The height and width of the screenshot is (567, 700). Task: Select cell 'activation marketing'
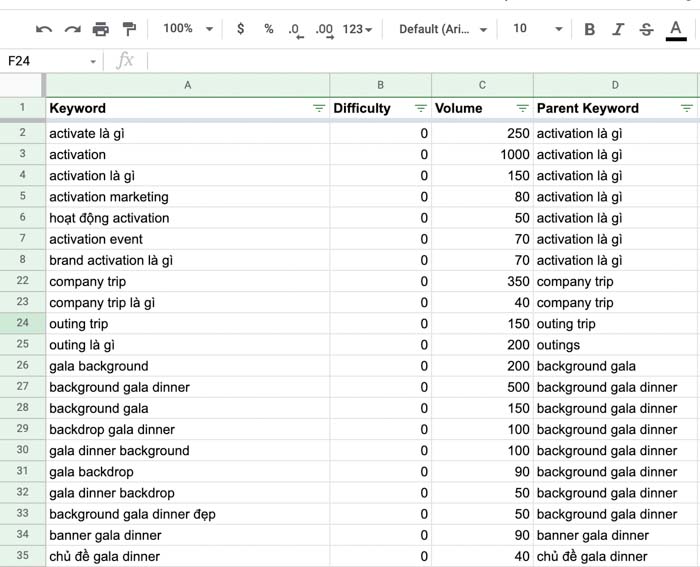(x=188, y=197)
